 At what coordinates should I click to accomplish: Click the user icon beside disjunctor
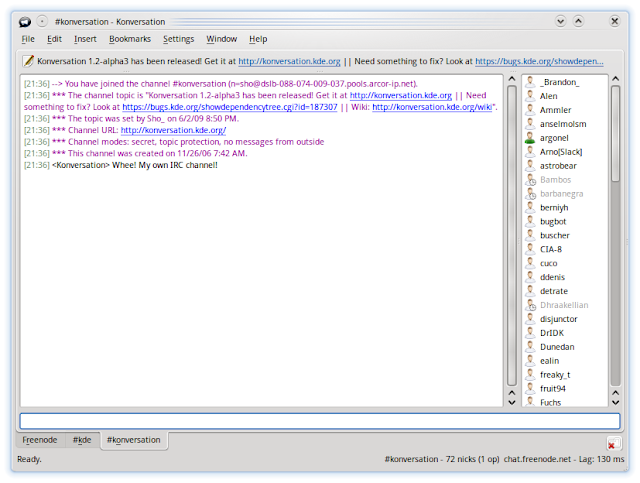coord(530,319)
